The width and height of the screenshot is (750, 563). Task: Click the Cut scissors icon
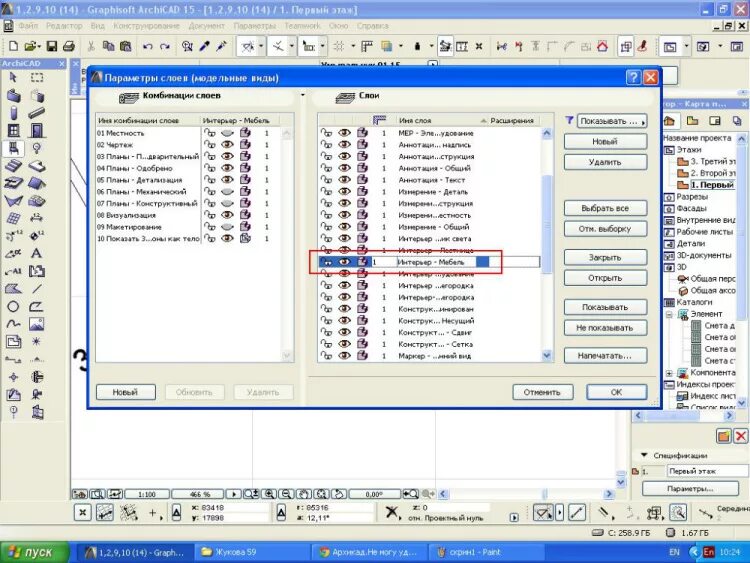[91, 46]
